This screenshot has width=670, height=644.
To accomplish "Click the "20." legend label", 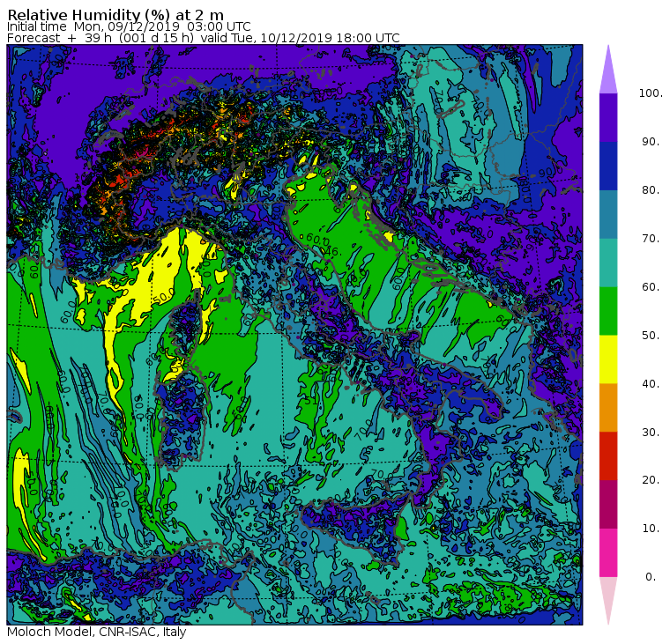I will (x=651, y=480).
